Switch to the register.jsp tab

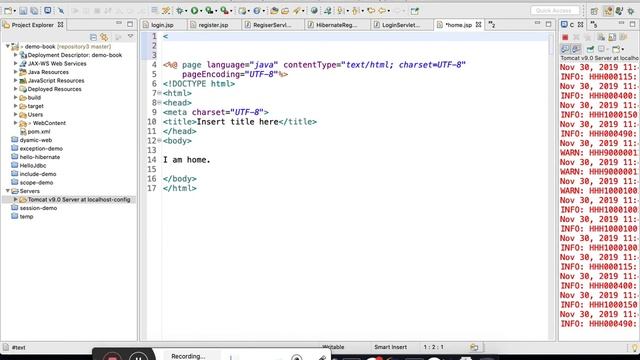coord(213,25)
